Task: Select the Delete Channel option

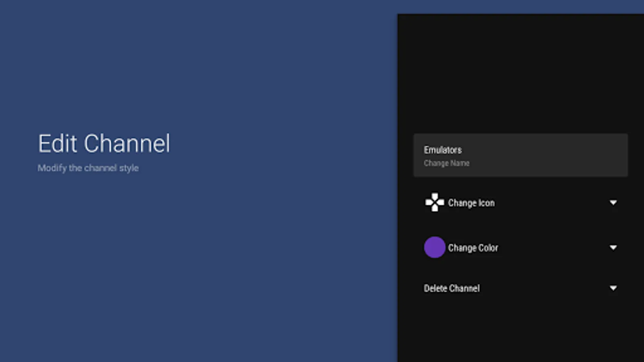Action: 520,288
